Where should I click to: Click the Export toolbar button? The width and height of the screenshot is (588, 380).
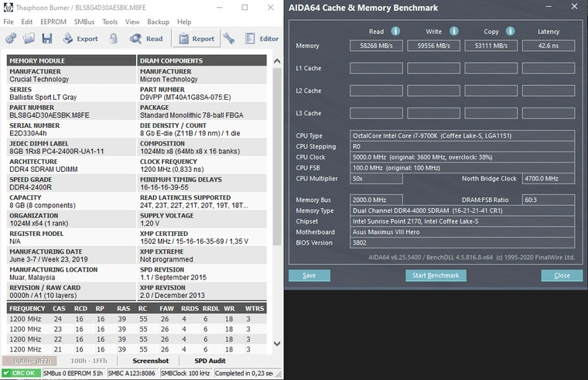80,38
